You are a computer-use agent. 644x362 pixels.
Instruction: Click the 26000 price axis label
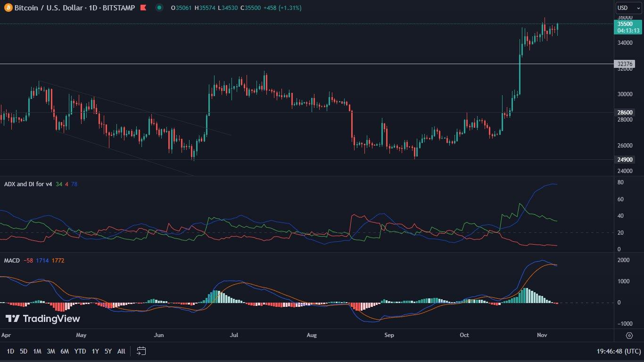pyautogui.click(x=625, y=145)
